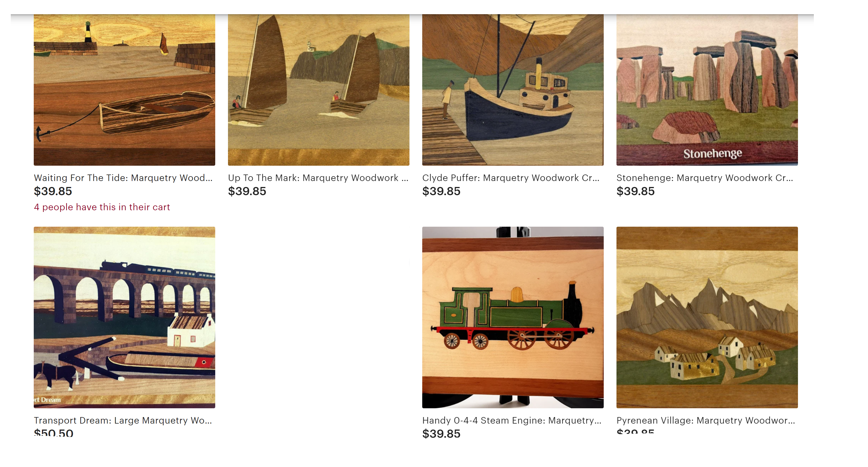Click 4 people have this in cart text

tap(102, 207)
